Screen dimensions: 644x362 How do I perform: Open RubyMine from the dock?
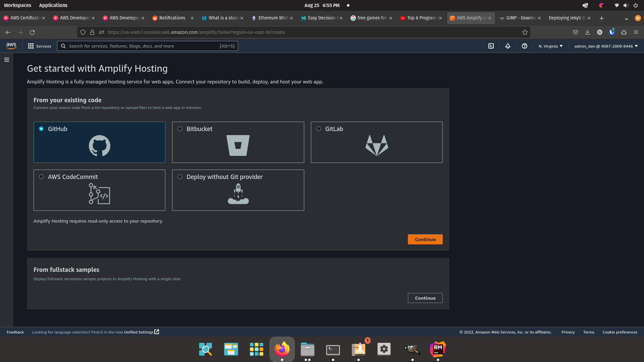pyautogui.click(x=437, y=350)
